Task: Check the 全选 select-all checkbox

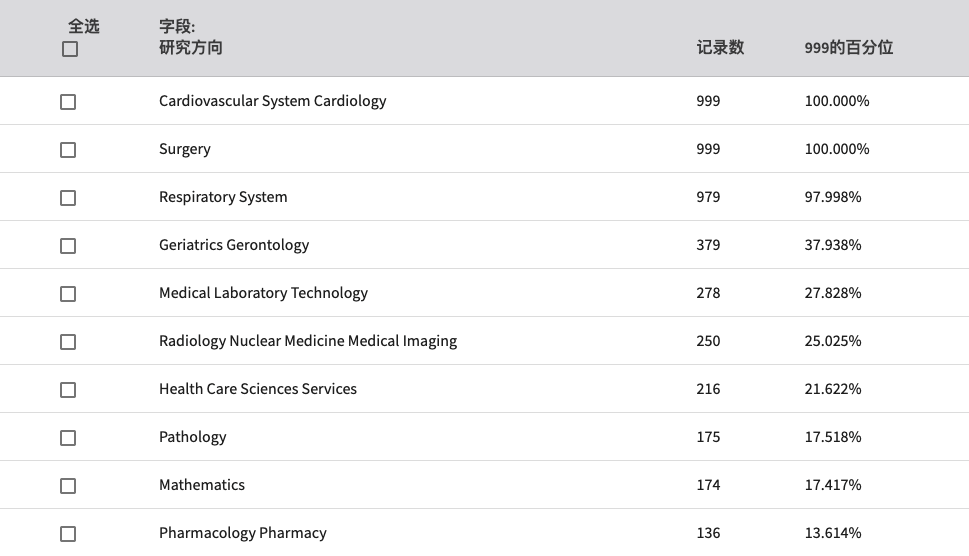Action: coord(70,49)
